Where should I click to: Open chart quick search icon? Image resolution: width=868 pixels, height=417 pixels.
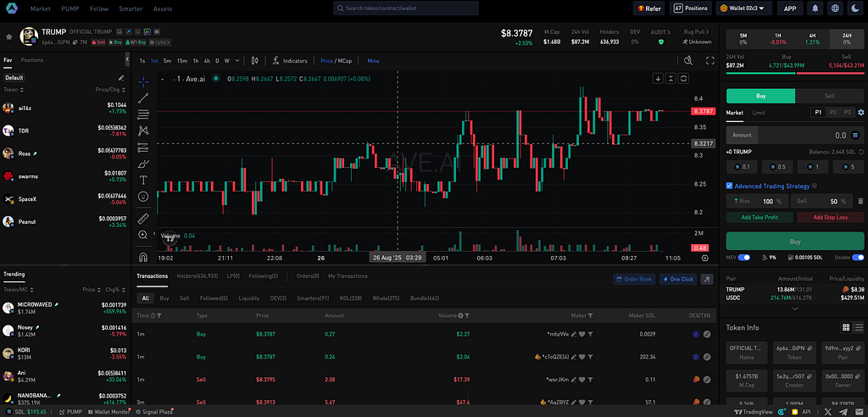coord(688,60)
